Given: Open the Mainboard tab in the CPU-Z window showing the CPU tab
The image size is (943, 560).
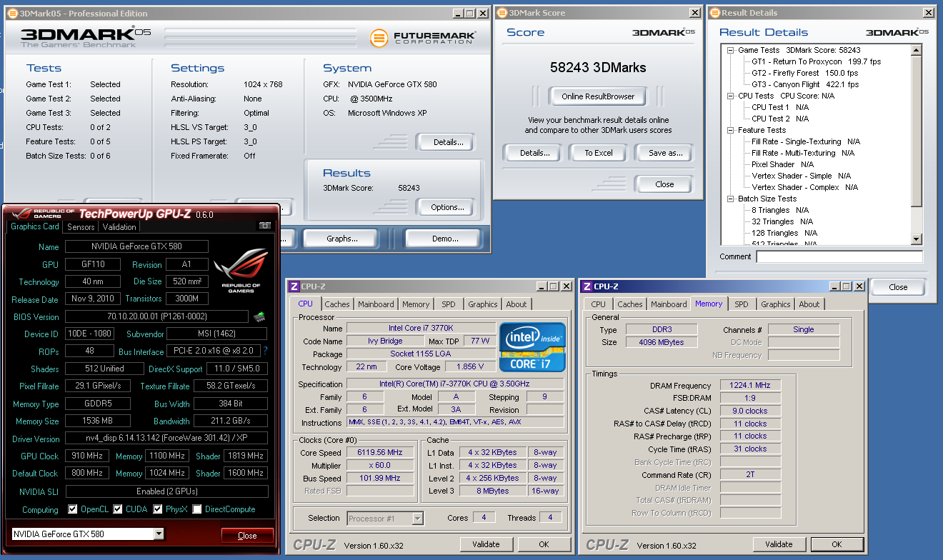Looking at the screenshot, I should pyautogui.click(x=375, y=304).
